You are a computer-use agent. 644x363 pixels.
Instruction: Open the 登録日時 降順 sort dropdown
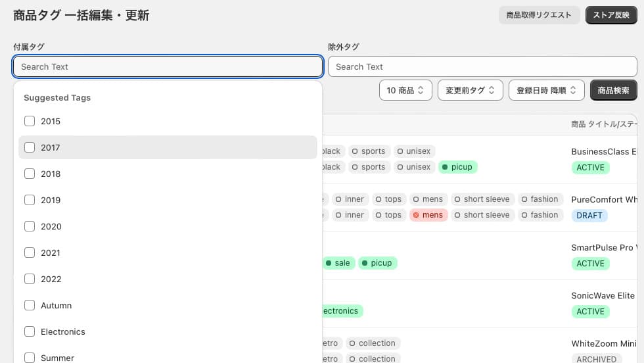(546, 90)
